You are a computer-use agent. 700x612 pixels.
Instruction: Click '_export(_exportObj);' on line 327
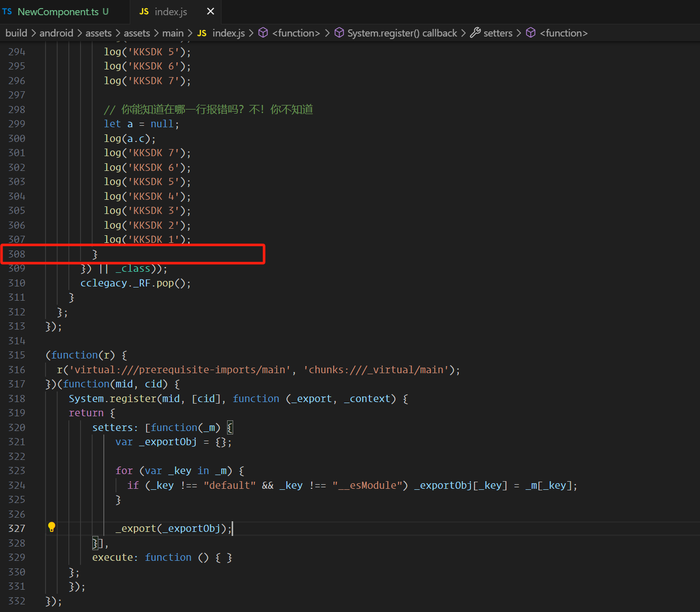[x=173, y=528]
